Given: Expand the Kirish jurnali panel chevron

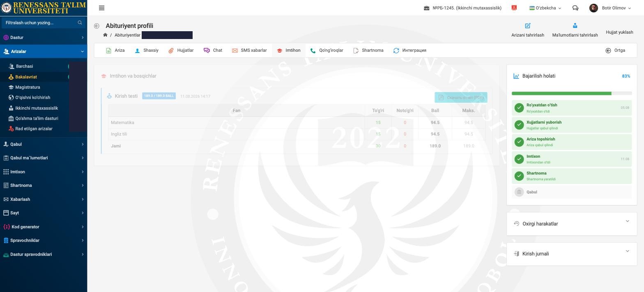Looking at the screenshot, I should [627, 251].
